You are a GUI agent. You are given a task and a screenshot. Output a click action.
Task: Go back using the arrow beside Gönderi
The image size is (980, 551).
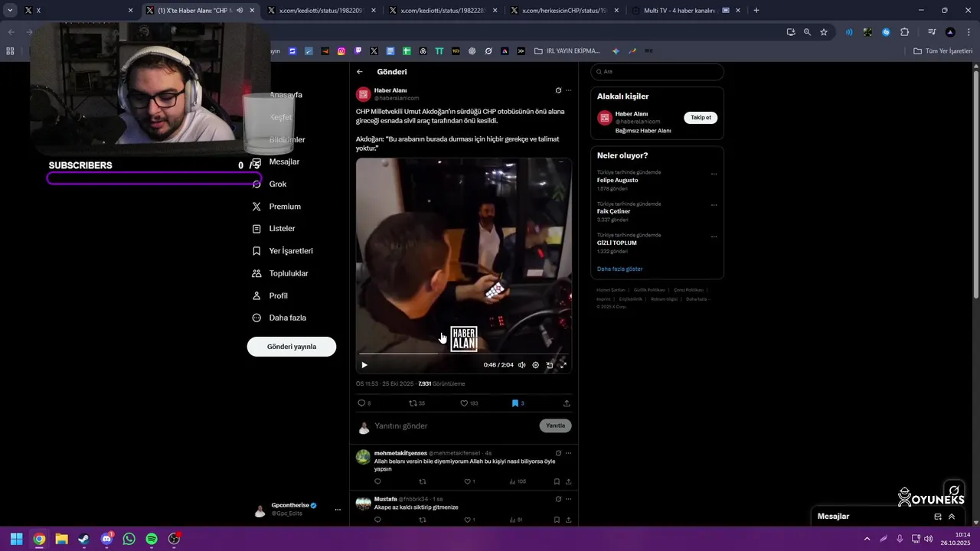point(360,72)
